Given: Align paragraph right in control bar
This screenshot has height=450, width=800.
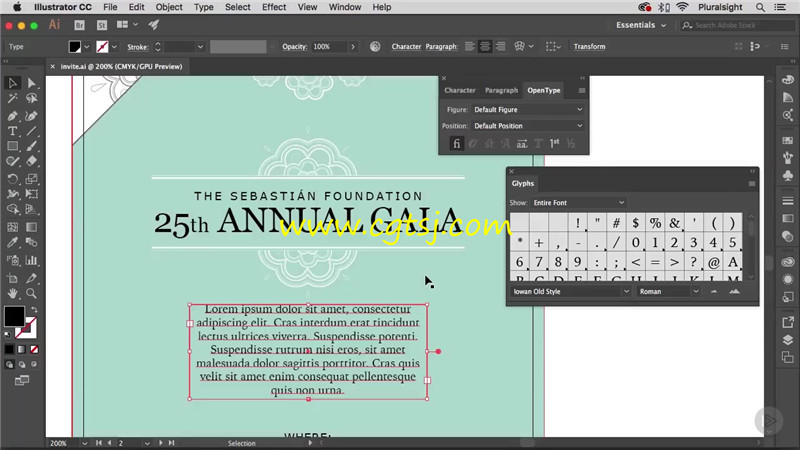Looking at the screenshot, I should tap(501, 46).
